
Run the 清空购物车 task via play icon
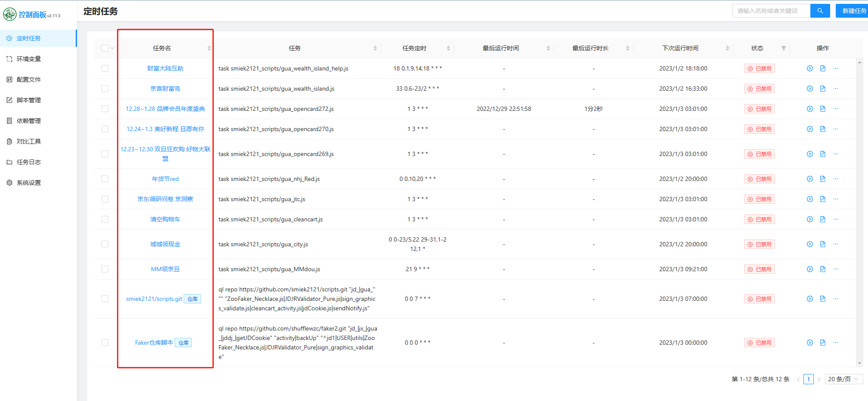[x=810, y=219]
